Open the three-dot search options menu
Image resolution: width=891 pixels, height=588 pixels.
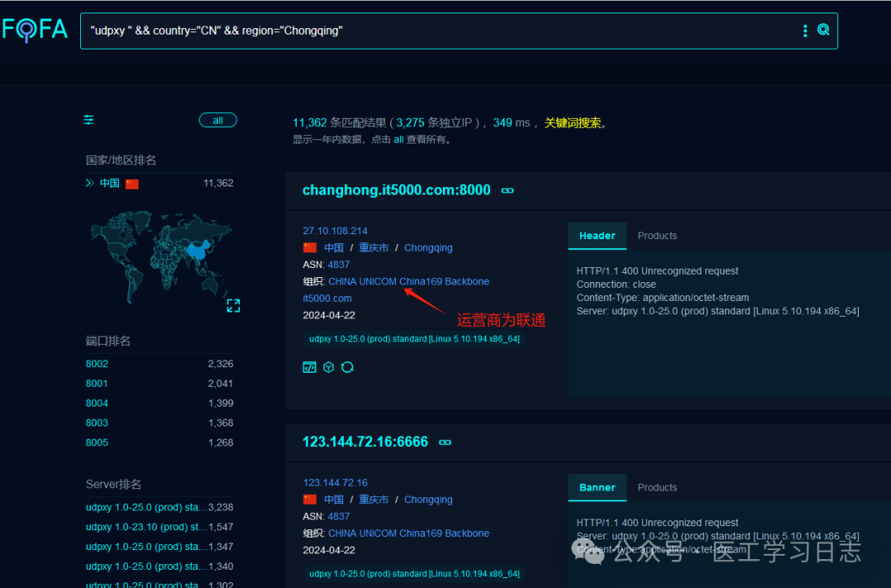[804, 31]
